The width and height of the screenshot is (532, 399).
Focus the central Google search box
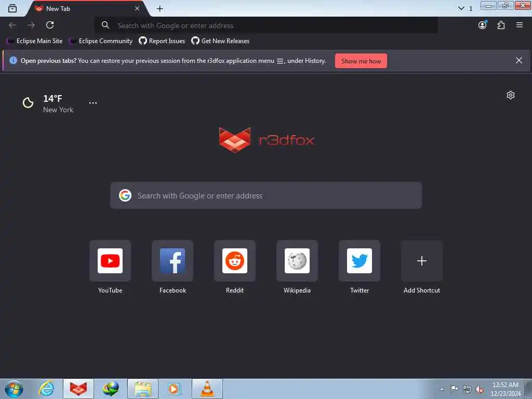(265, 195)
